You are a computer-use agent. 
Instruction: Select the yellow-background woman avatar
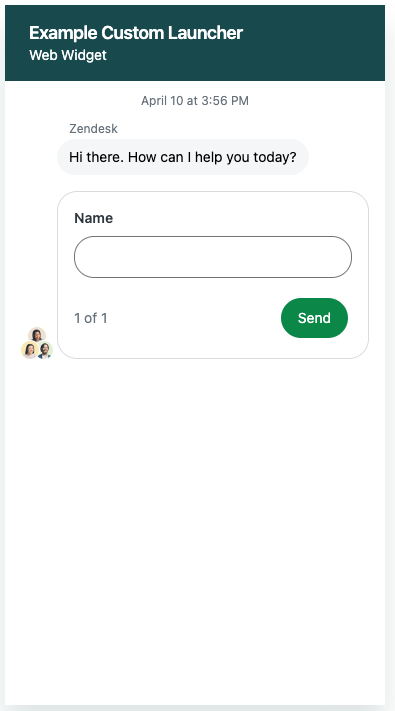[x=29, y=350]
